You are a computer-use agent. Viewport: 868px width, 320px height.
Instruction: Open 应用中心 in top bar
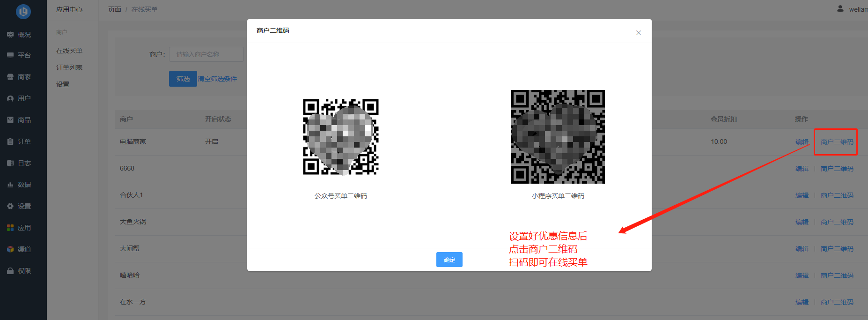point(69,9)
